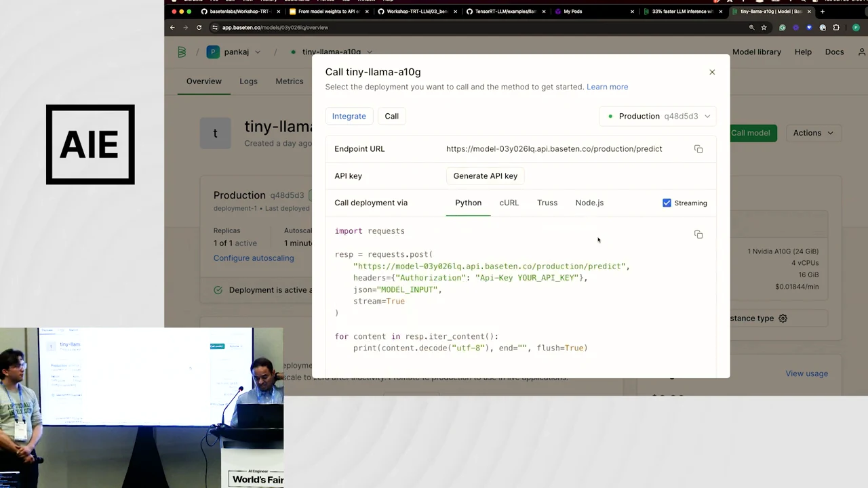Open the Metrics tab

(289, 81)
